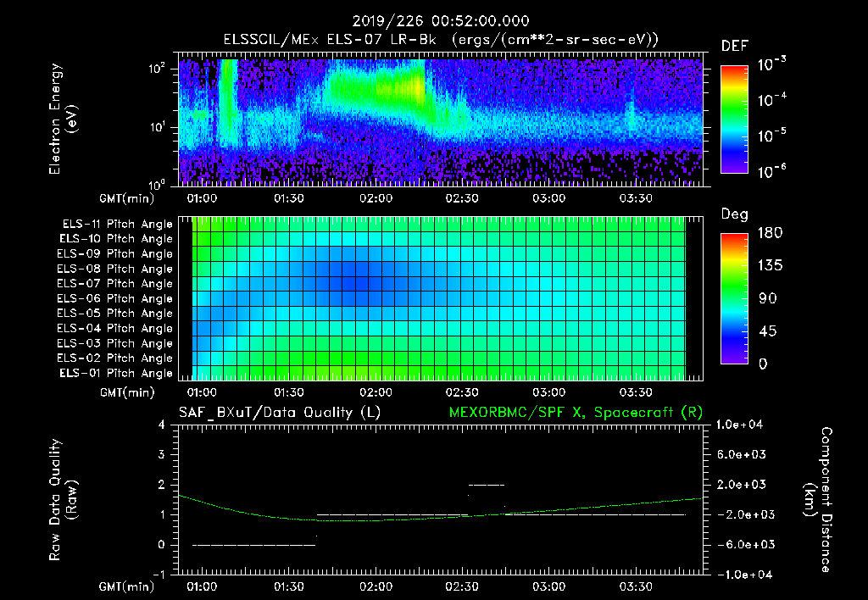
Task: Click 01:30 tick label under pitch angle panel
Action: click(x=289, y=392)
